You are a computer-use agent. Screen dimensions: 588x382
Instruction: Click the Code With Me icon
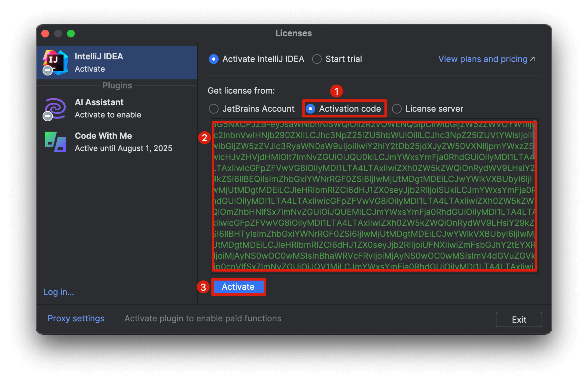pyautogui.click(x=55, y=142)
